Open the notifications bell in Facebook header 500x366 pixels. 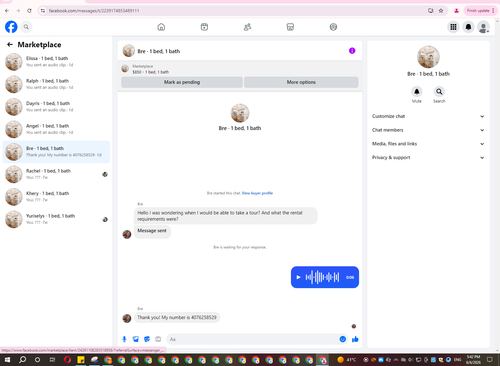(x=468, y=27)
